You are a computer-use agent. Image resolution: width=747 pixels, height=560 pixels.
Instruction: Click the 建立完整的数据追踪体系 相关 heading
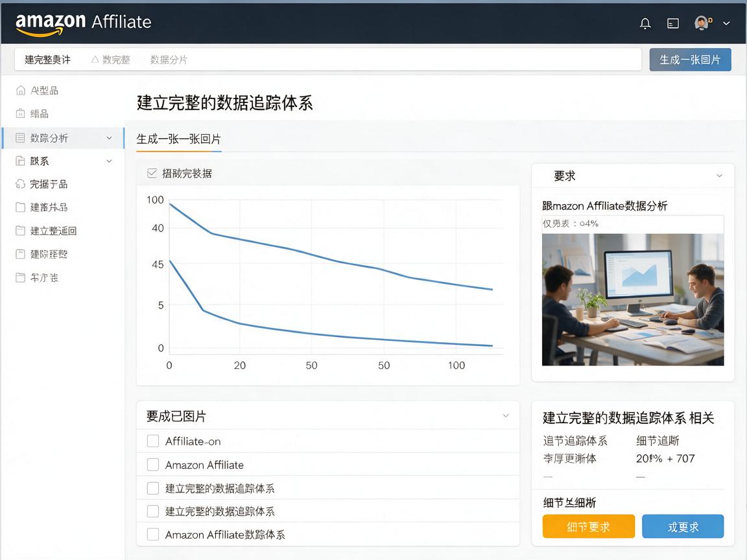coord(628,417)
